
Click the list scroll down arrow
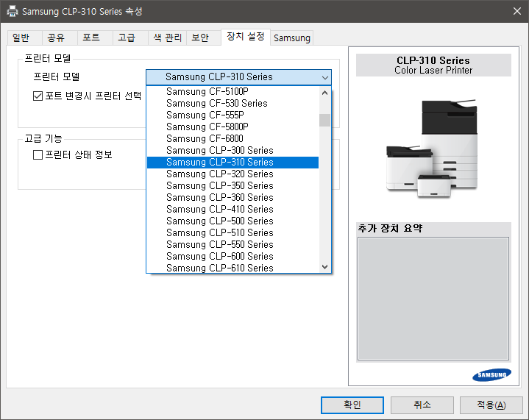tap(324, 267)
